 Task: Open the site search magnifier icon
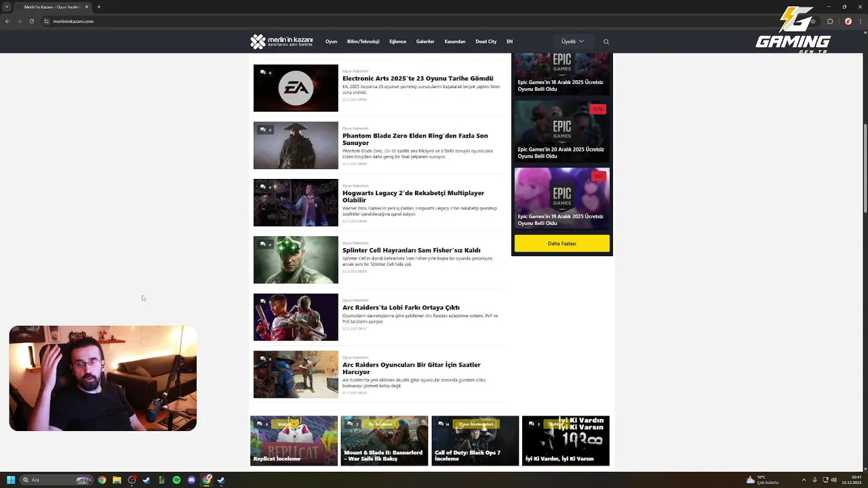coord(606,41)
